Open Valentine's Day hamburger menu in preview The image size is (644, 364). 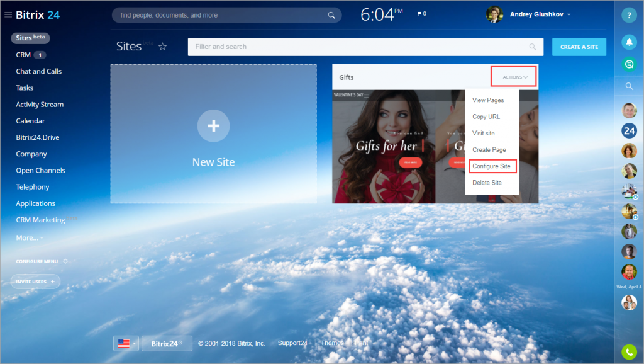coord(367,96)
